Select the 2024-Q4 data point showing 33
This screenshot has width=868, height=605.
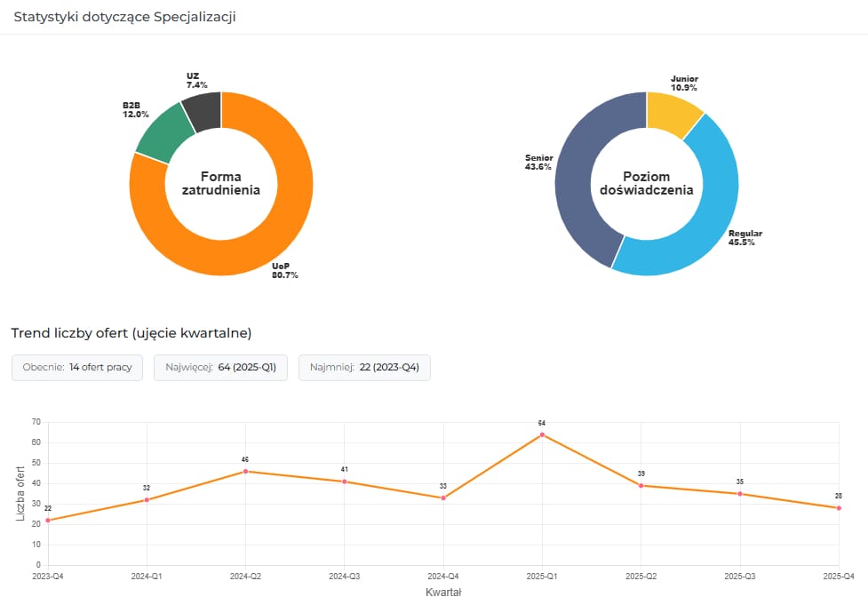(x=442, y=498)
